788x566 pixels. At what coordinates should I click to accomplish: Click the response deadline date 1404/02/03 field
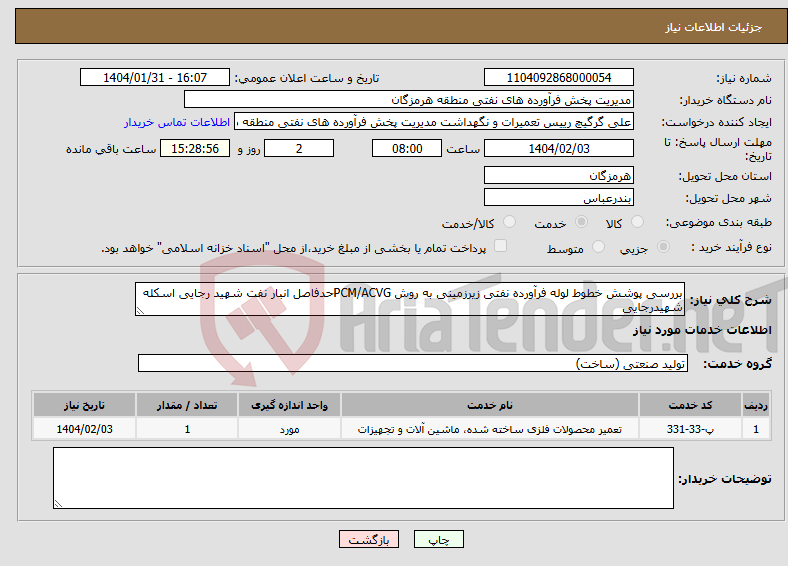coord(558,148)
